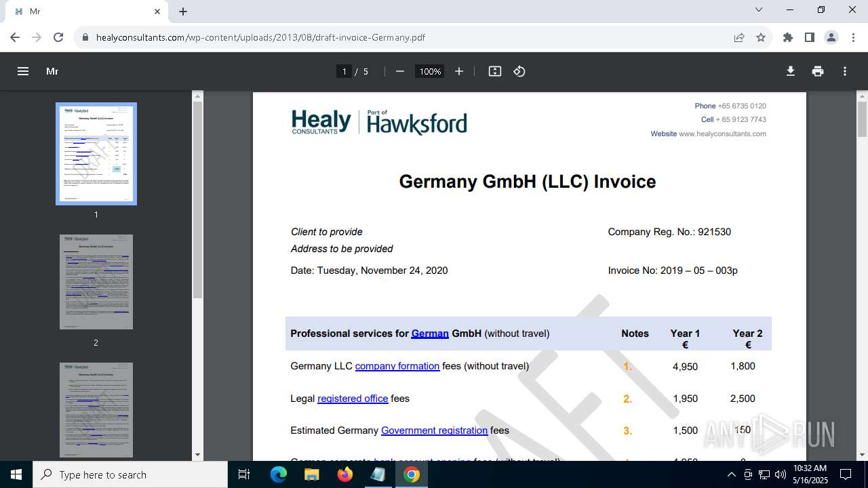Toggle the PDF sidebar menu icon
This screenshot has height=488, width=868.
(x=23, y=71)
